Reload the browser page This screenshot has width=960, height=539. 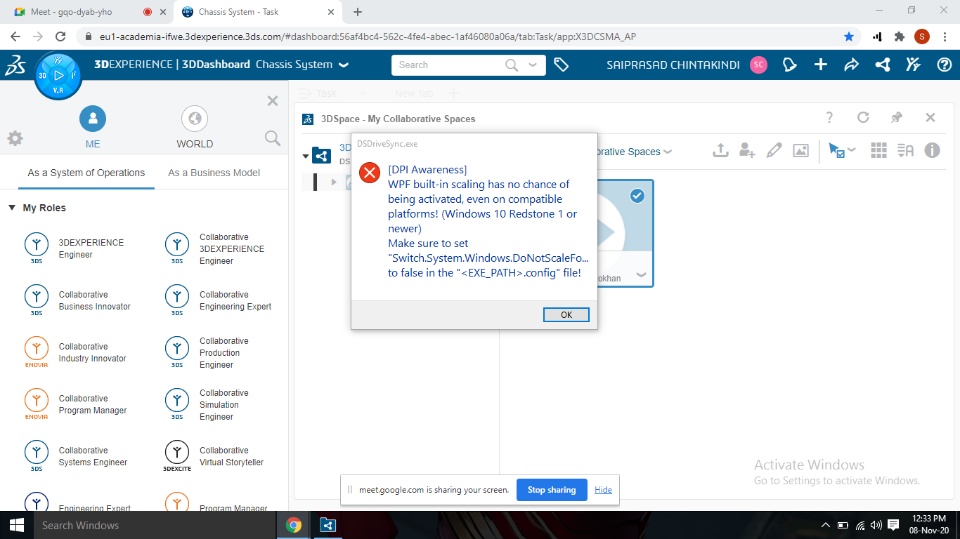[60, 37]
